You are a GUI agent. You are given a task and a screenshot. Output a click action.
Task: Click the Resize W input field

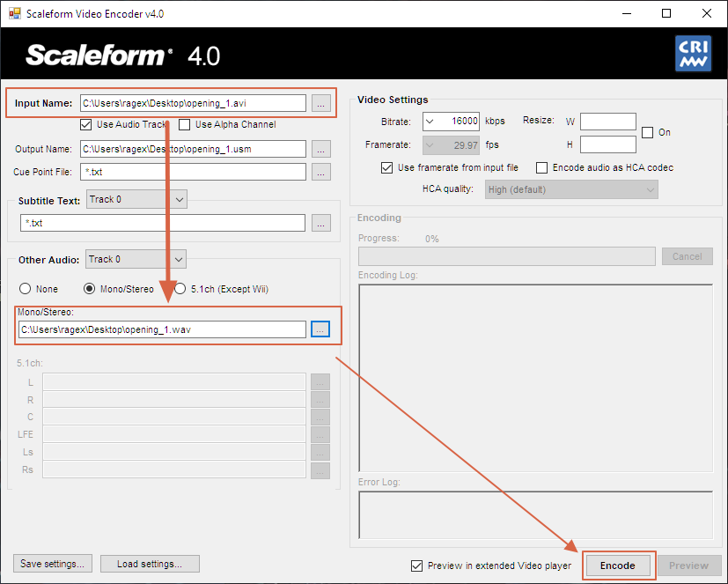pyautogui.click(x=607, y=122)
